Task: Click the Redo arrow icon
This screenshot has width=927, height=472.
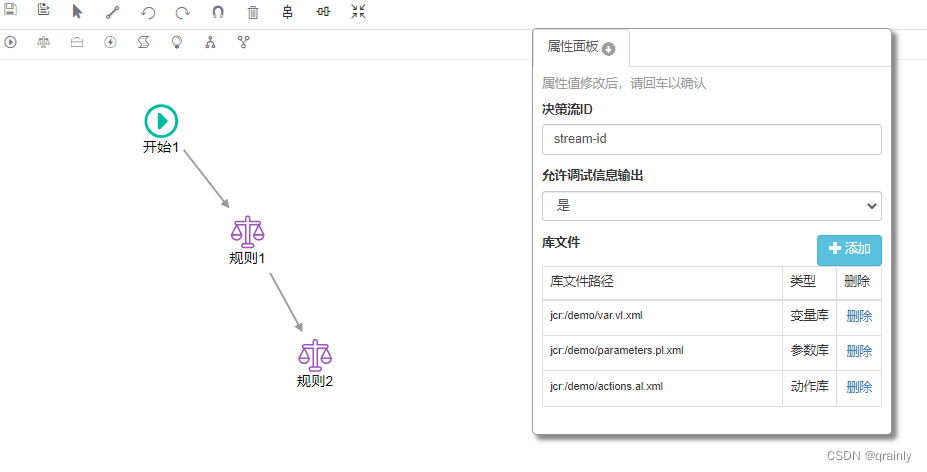Action: [x=183, y=12]
